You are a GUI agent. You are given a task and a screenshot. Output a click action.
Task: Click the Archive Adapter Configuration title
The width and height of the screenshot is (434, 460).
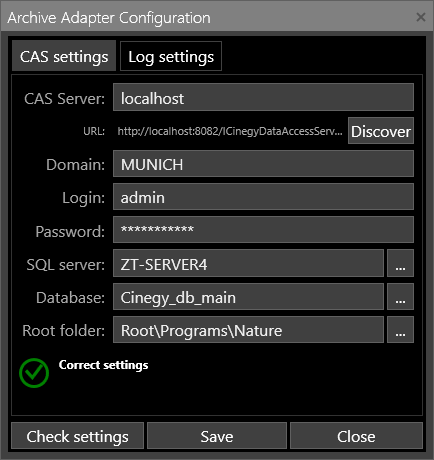coord(109,18)
